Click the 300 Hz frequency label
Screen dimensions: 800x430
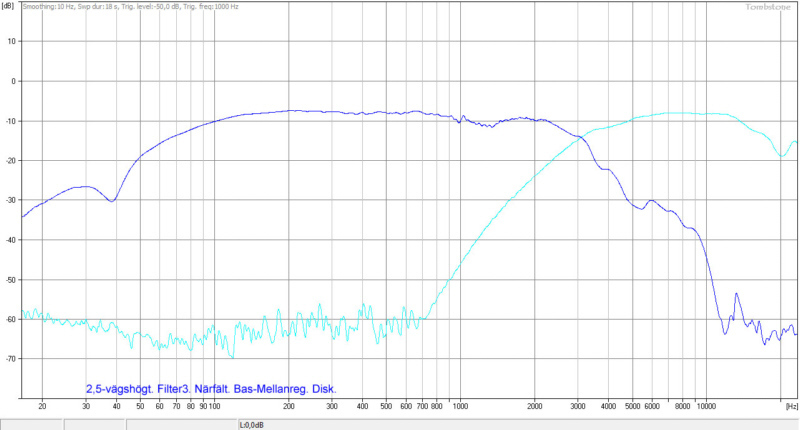(332, 407)
